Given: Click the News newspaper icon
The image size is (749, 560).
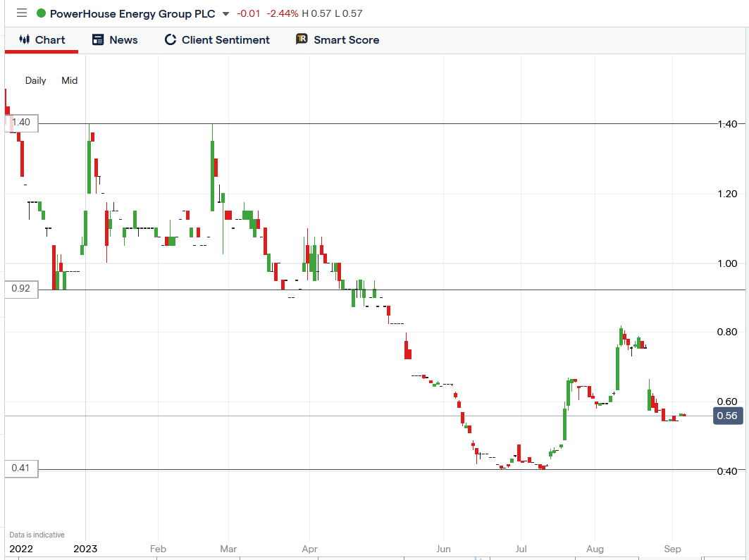Looking at the screenshot, I should 97,39.
